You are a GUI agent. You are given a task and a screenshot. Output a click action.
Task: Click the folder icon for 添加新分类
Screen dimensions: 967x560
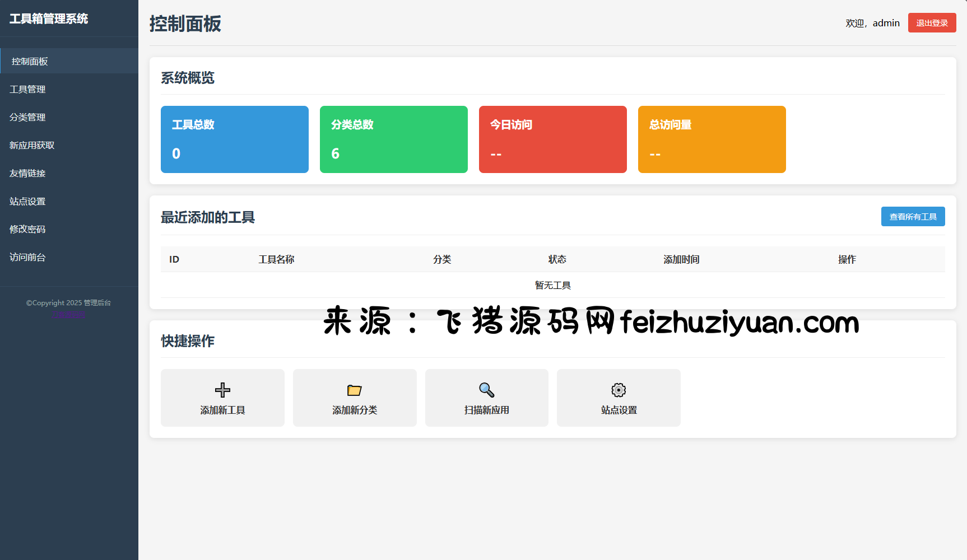(355, 390)
